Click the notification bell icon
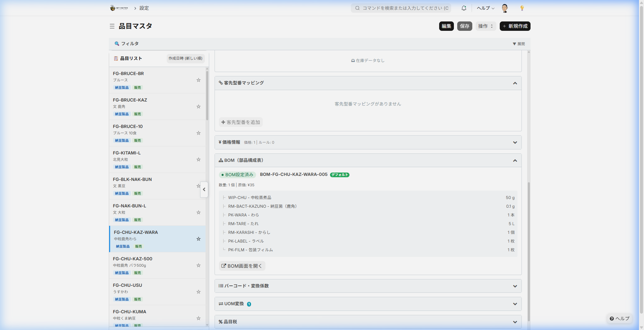This screenshot has height=330, width=644. [x=464, y=8]
